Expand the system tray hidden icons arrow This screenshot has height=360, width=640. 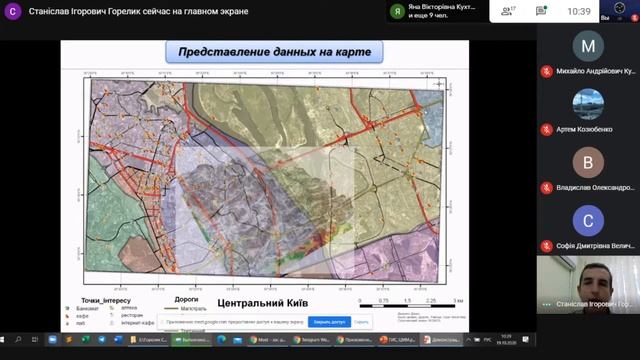(x=468, y=340)
